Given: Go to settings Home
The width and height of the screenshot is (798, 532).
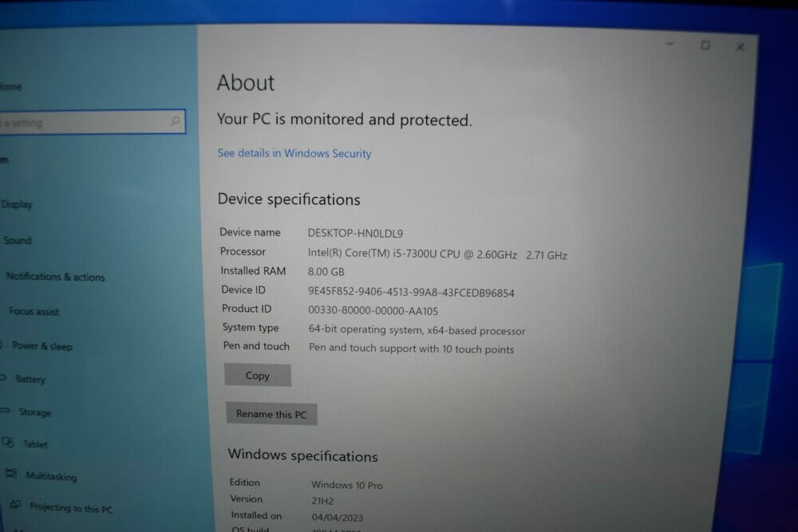Looking at the screenshot, I should [x=10, y=87].
